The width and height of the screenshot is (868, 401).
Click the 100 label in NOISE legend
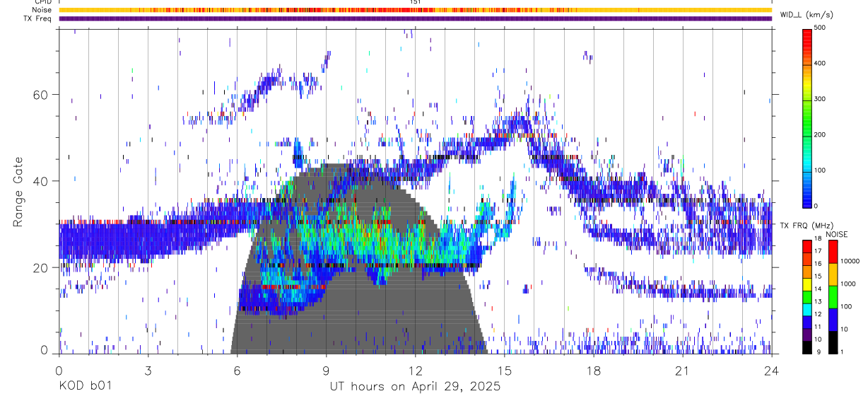click(x=846, y=306)
